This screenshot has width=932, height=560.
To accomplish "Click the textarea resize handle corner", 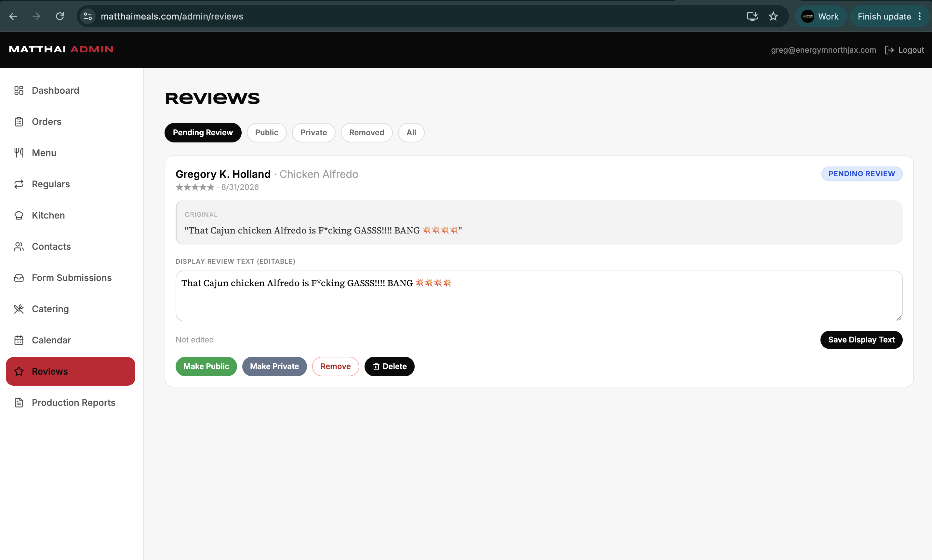I will [x=899, y=318].
